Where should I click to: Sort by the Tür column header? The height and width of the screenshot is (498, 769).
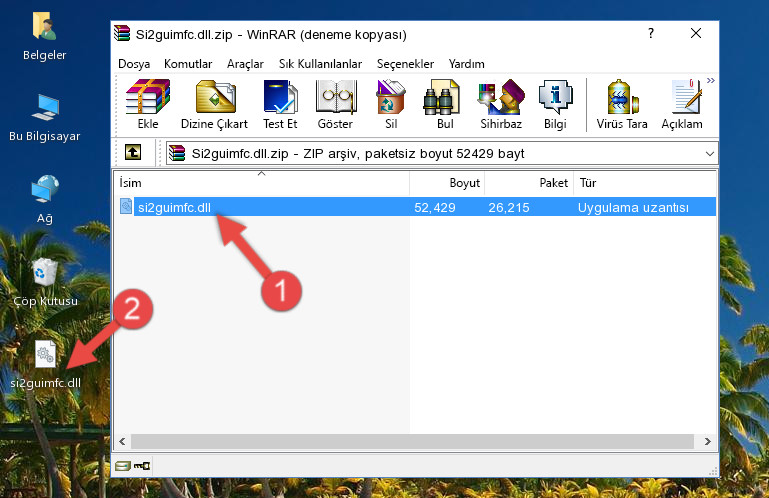645,183
